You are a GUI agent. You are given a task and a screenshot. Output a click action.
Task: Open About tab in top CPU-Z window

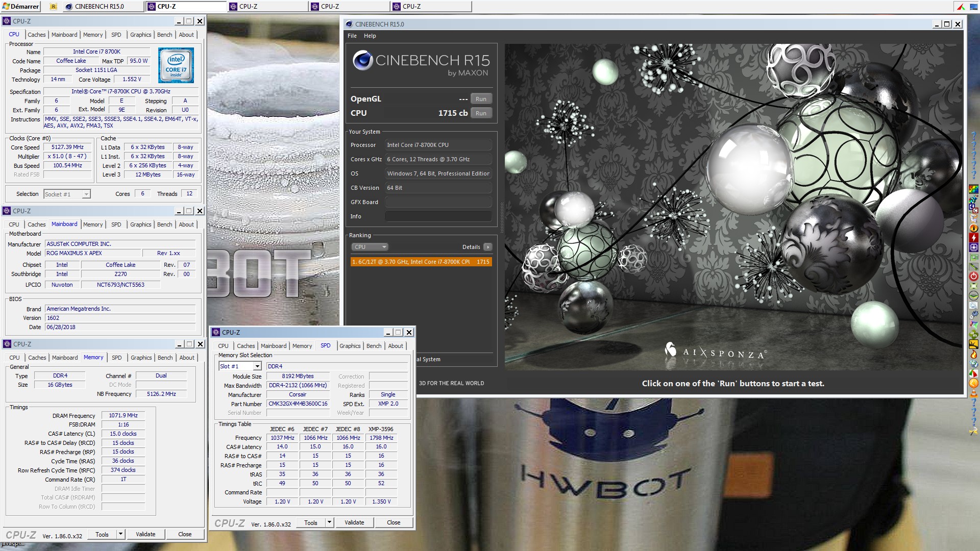[186, 35]
